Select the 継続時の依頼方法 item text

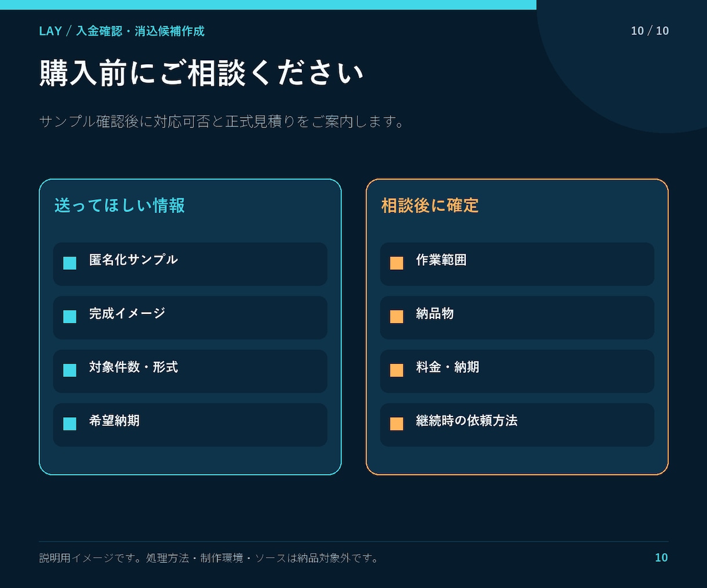[467, 421]
